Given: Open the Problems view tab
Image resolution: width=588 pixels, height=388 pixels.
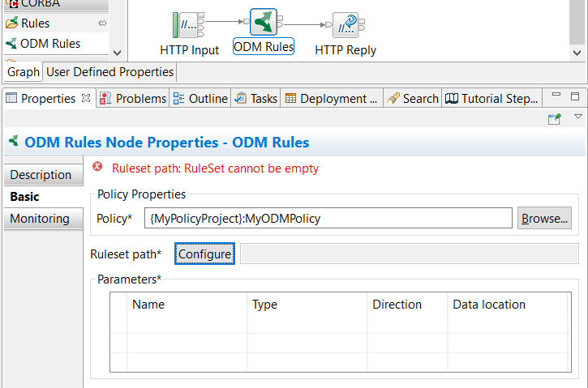Looking at the screenshot, I should (x=133, y=99).
